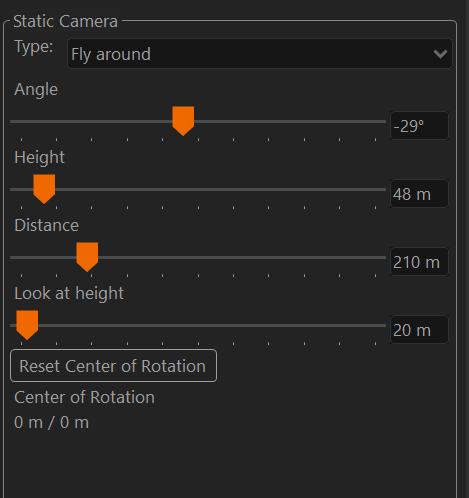Click the Height label above its slider
The width and height of the screenshot is (469, 498).
click(x=39, y=157)
